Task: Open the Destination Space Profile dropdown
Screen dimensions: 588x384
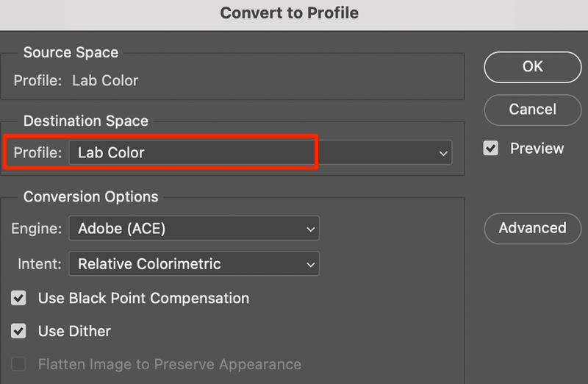Action: 260,153
